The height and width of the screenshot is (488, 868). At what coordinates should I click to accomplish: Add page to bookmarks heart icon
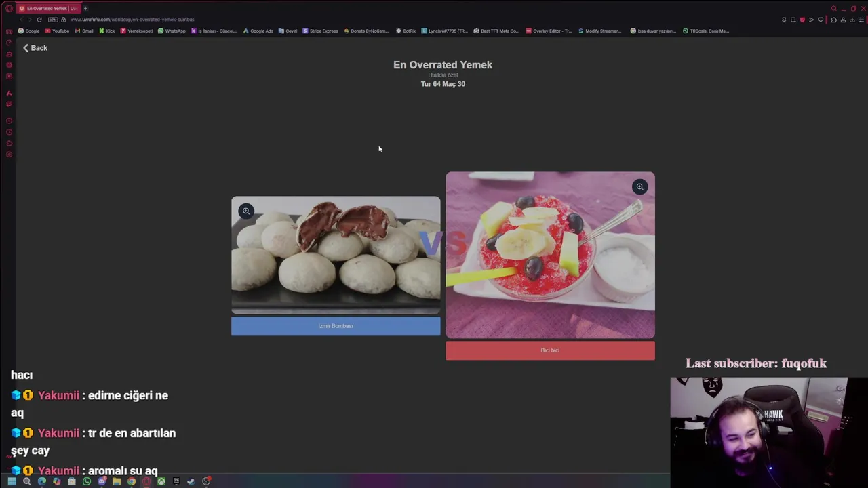point(821,20)
